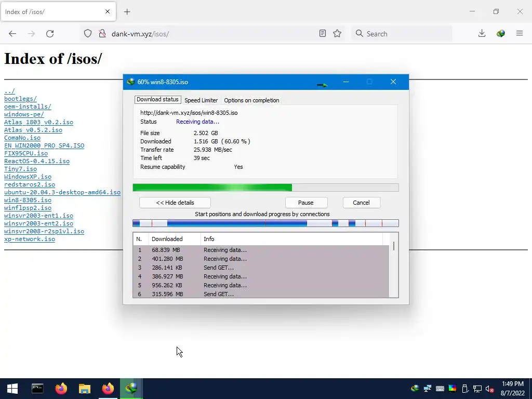Click the Info column header
Image resolution: width=532 pixels, height=399 pixels.
point(292,239)
